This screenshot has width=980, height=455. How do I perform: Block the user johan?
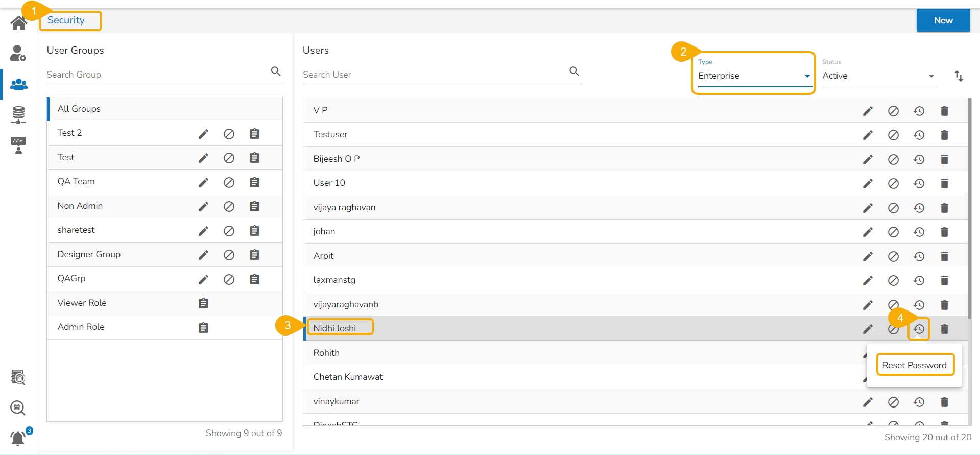893,232
